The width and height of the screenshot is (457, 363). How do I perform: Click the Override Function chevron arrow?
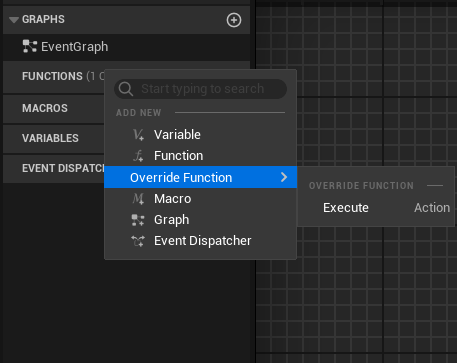click(x=284, y=177)
